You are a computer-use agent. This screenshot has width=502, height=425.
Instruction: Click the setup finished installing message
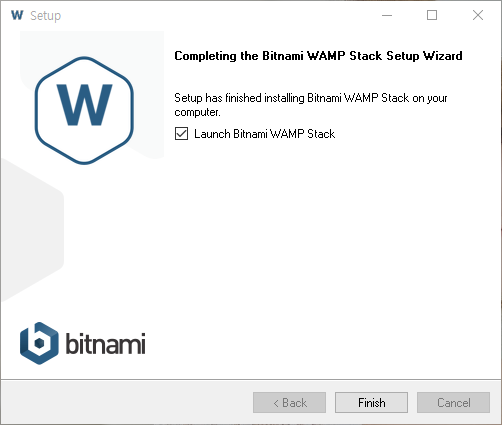click(311, 105)
